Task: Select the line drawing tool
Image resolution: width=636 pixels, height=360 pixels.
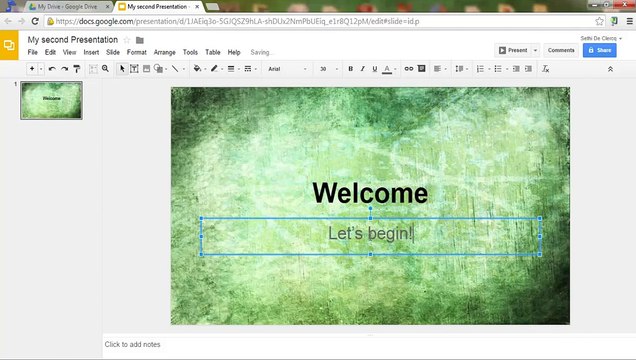Action: point(175,69)
